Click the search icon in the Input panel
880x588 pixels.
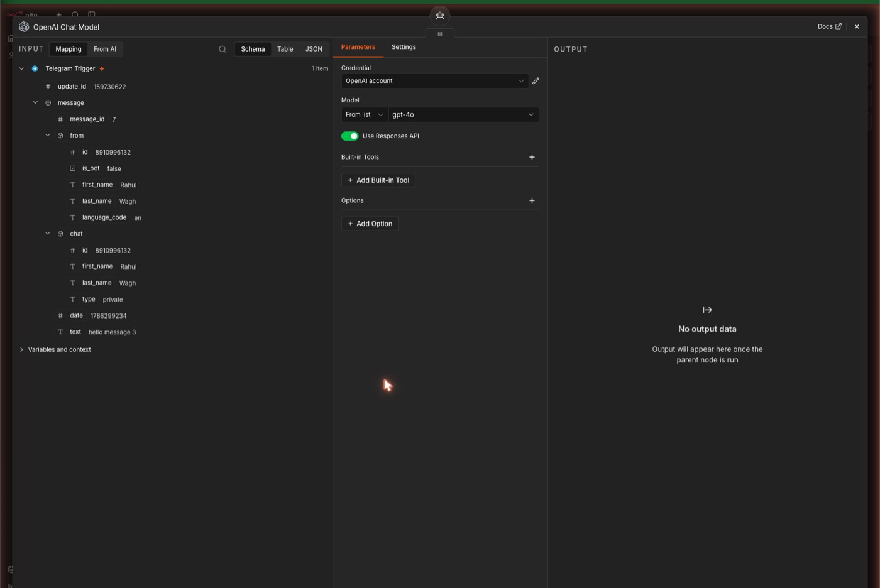[x=223, y=49]
